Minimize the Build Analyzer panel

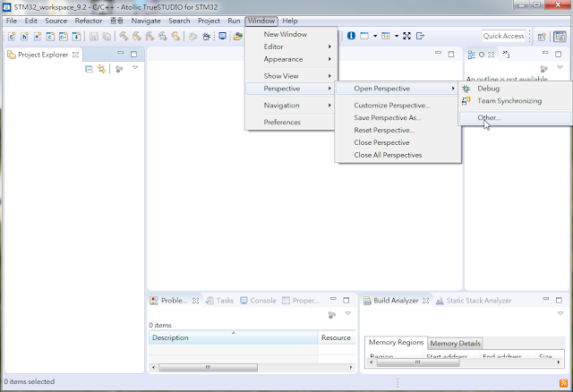[545, 299]
